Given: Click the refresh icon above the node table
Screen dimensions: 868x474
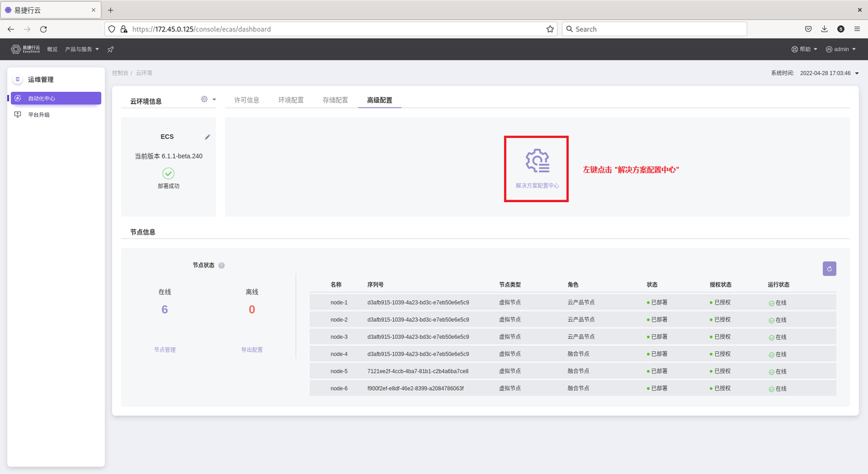Looking at the screenshot, I should click(x=829, y=269).
